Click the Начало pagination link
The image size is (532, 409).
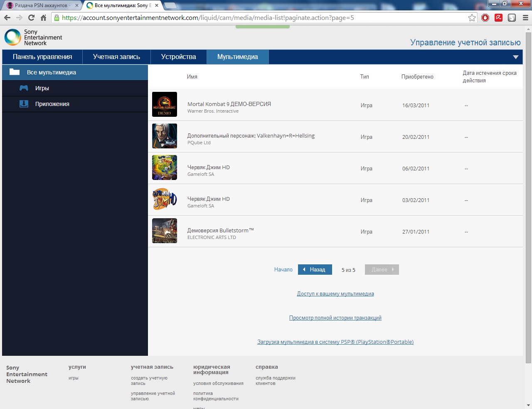tap(283, 270)
